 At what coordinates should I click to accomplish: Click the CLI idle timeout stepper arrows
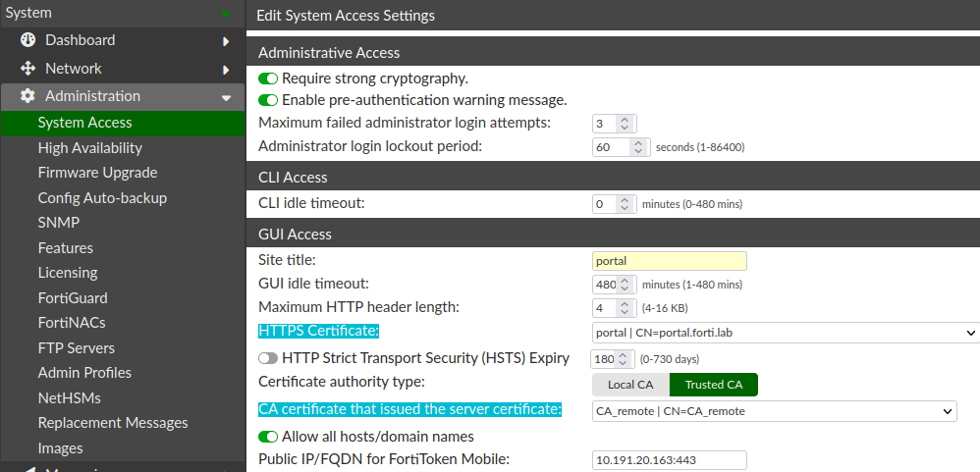click(x=626, y=204)
